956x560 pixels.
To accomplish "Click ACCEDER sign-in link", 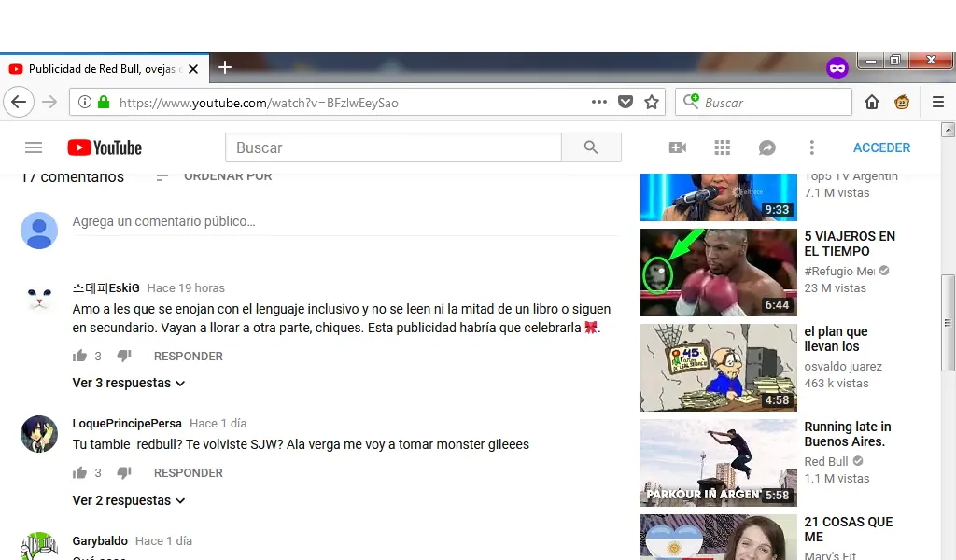I will (881, 147).
